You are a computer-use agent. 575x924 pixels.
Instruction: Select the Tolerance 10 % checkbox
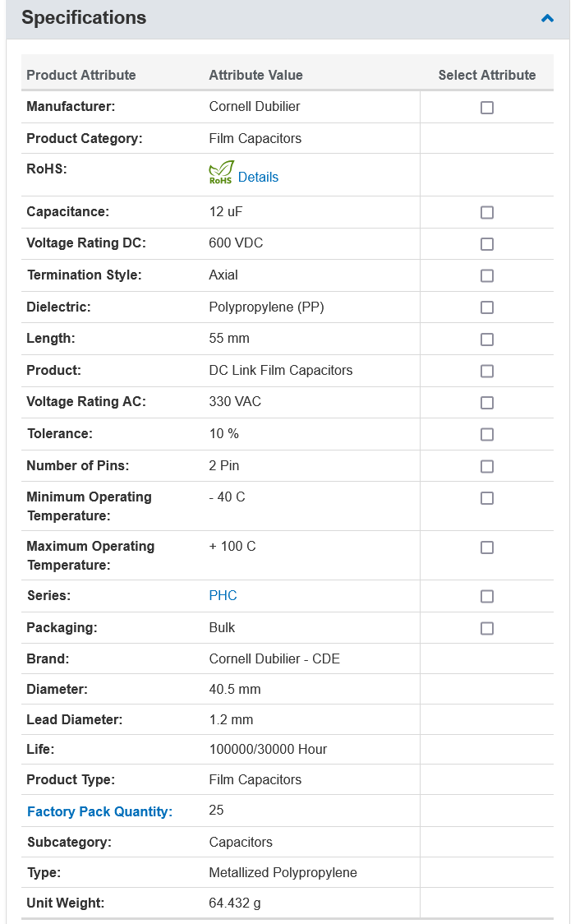tap(487, 434)
